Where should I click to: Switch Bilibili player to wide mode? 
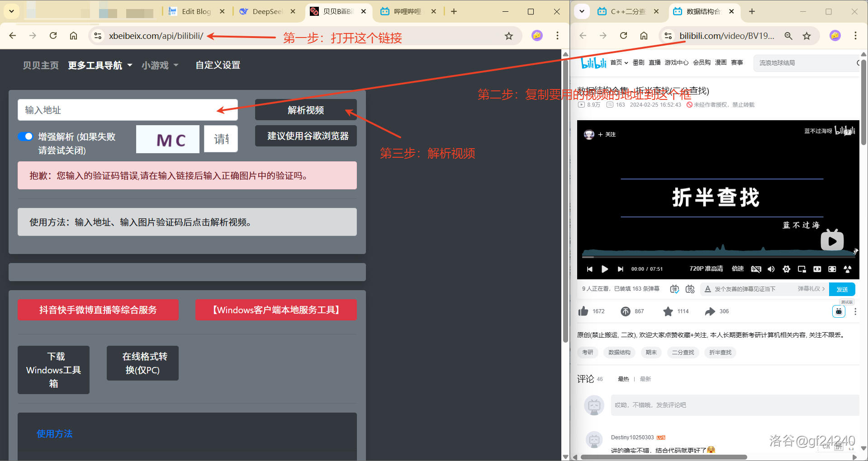pos(817,269)
